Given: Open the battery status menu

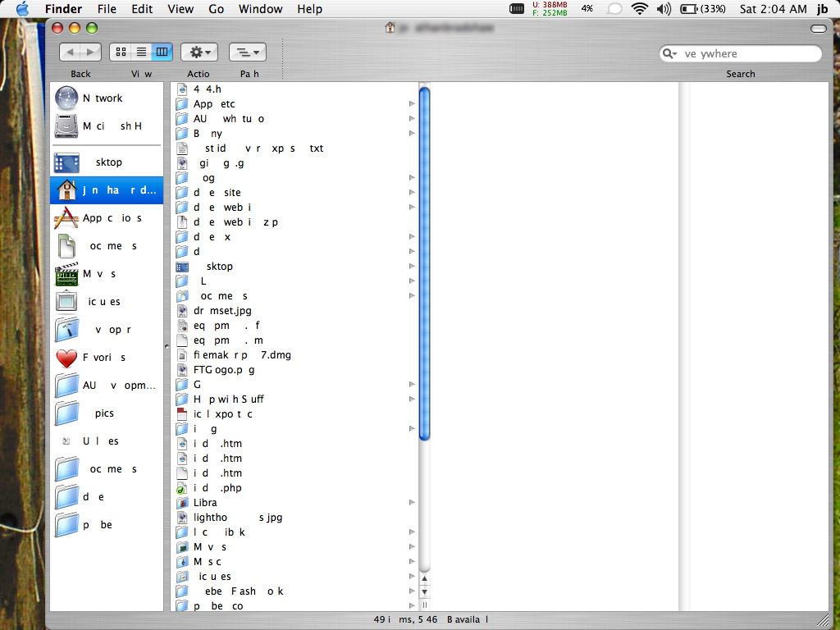Looking at the screenshot, I should click(703, 8).
